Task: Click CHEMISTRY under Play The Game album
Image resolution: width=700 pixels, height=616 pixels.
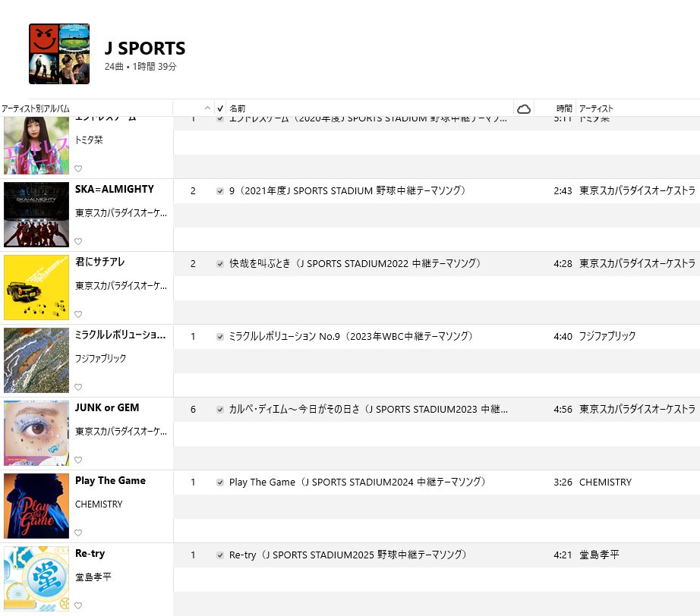Action: point(98,504)
